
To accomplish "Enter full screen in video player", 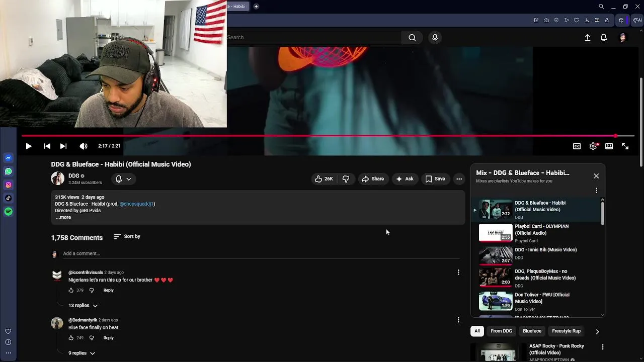I will 625,146.
